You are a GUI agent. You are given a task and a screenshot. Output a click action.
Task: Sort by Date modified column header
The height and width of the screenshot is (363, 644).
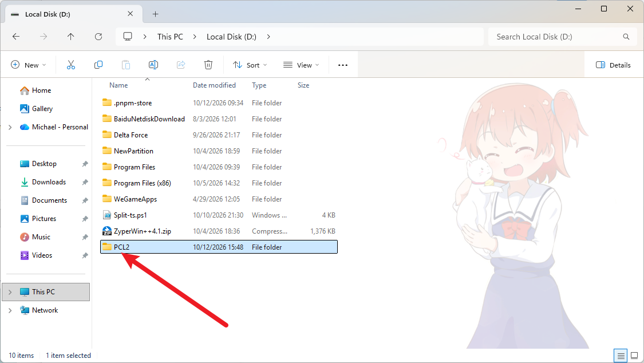(215, 85)
